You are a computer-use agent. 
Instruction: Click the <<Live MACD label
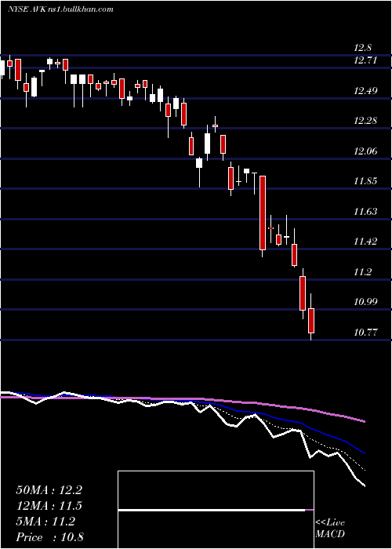(330, 528)
